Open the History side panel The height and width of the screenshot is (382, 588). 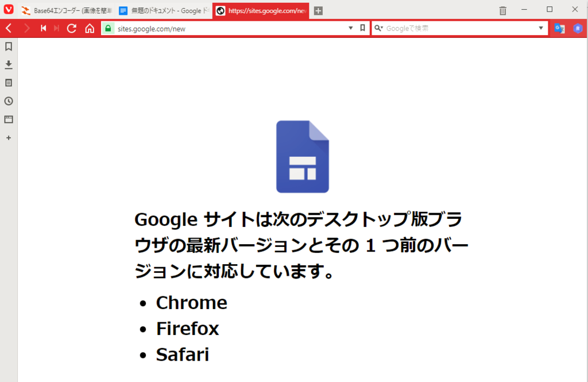tap(9, 101)
